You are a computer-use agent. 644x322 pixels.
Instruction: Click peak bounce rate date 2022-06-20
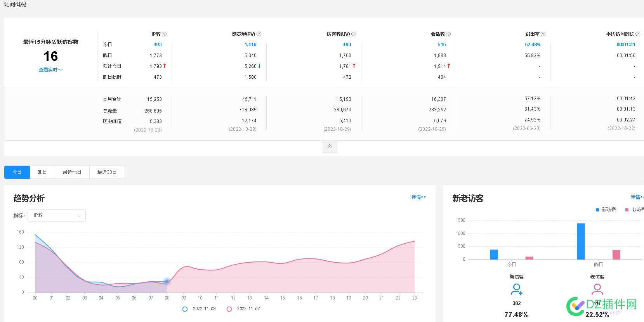[x=527, y=128]
